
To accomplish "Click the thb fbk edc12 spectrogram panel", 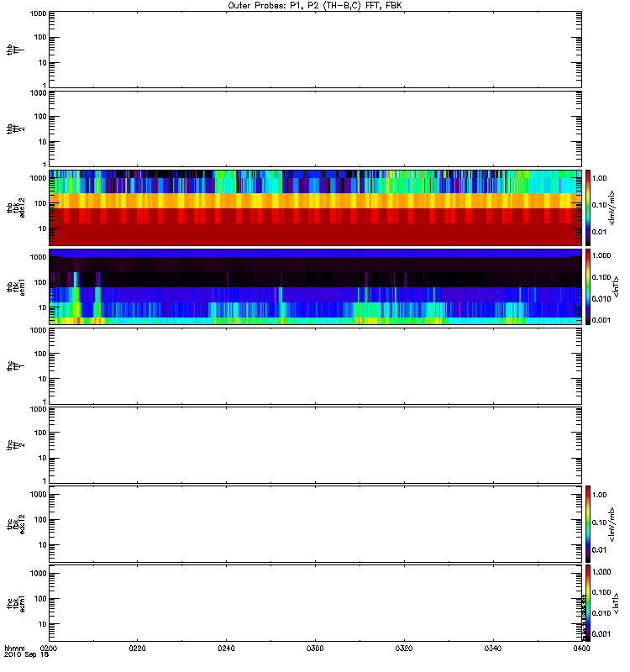I will click(316, 207).
